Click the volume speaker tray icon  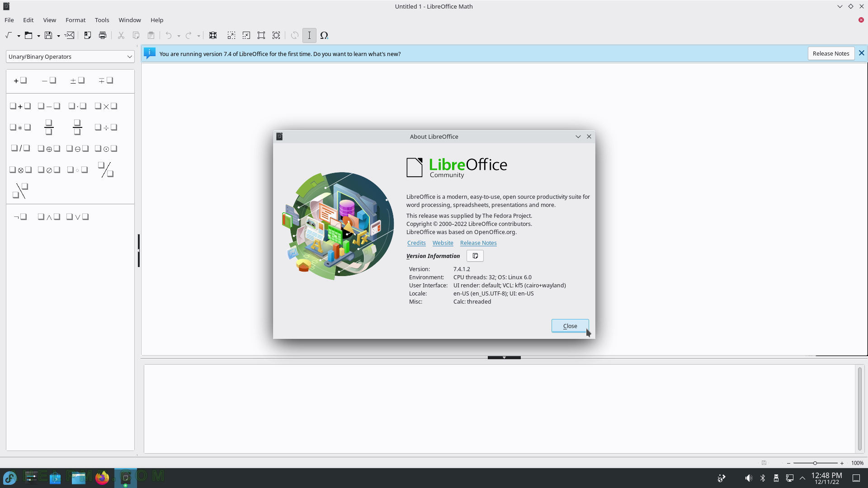coord(749,478)
